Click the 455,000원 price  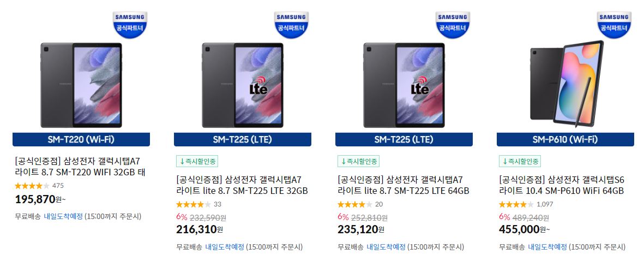coord(524,229)
